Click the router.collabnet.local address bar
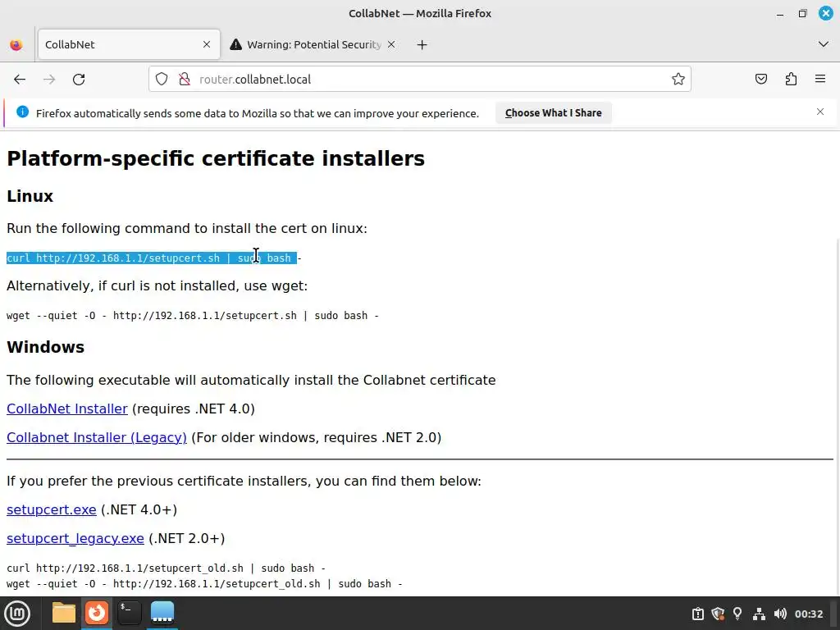 tap(419, 80)
